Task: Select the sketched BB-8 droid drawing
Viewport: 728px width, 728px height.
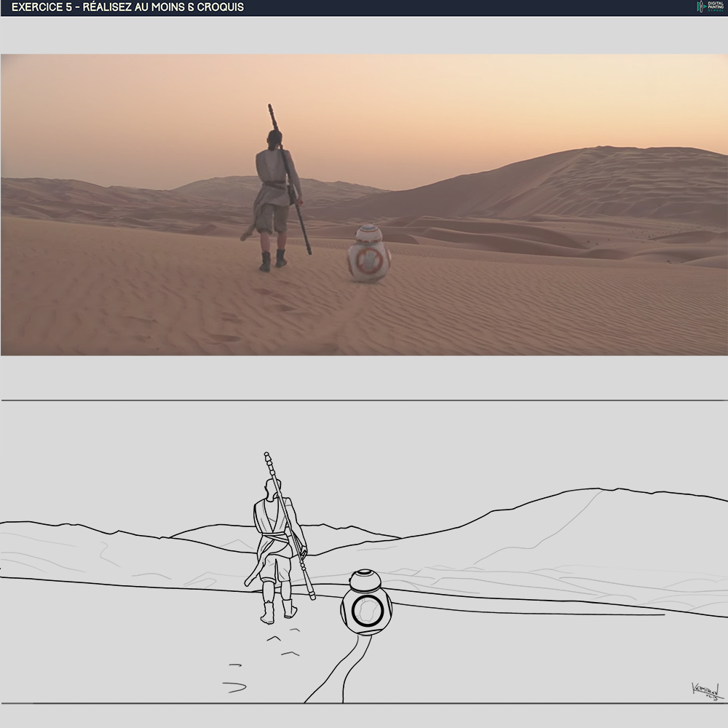Action: tap(366, 604)
